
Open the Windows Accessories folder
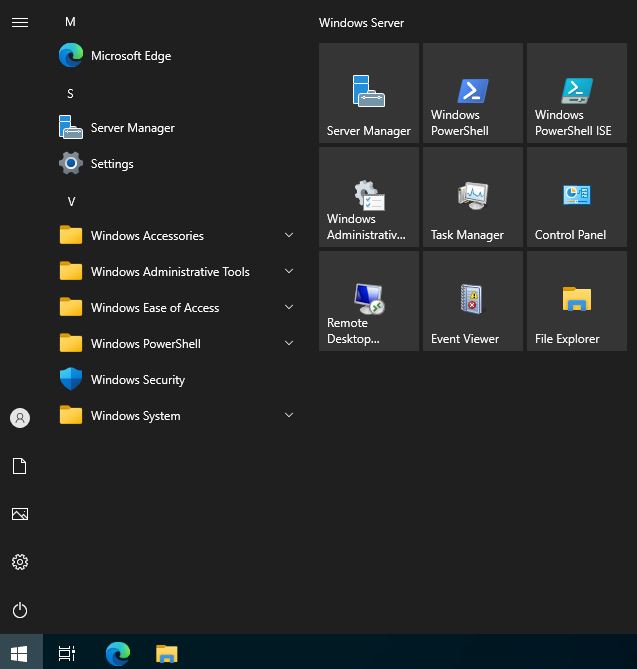pyautogui.click(x=175, y=236)
